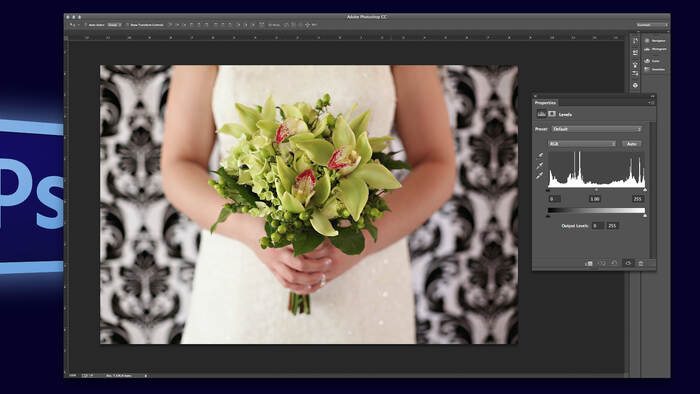The image size is (700, 394).
Task: View the previous state of the adjustment
Action: 602,264
